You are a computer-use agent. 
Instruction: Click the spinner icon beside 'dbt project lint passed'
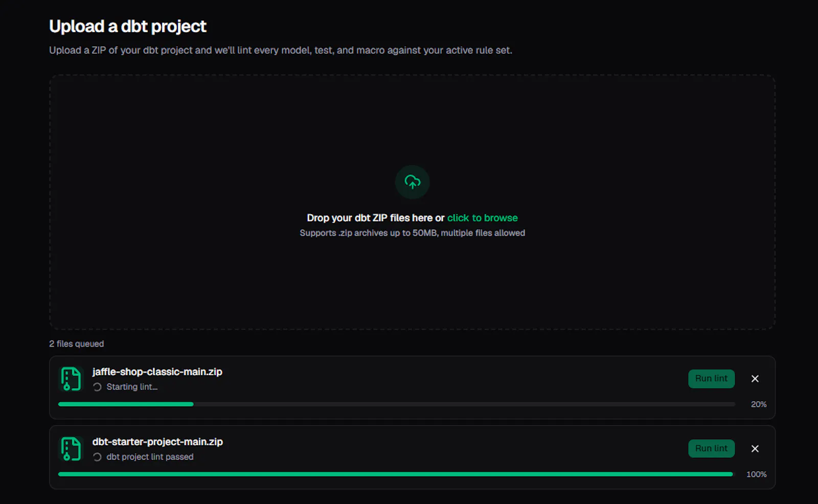[97, 457]
